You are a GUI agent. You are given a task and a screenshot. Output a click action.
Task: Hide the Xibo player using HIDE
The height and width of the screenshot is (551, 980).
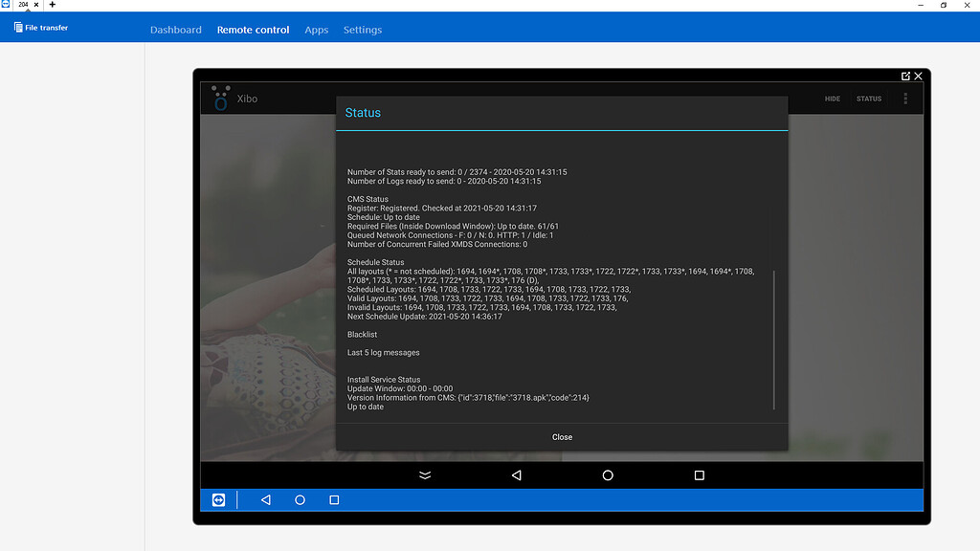coord(832,98)
